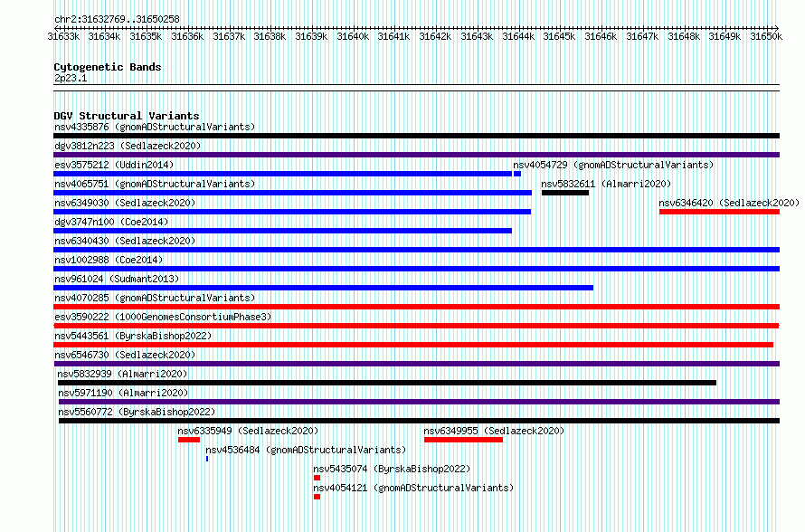Click the red nsv6346420 bar

tap(719, 212)
